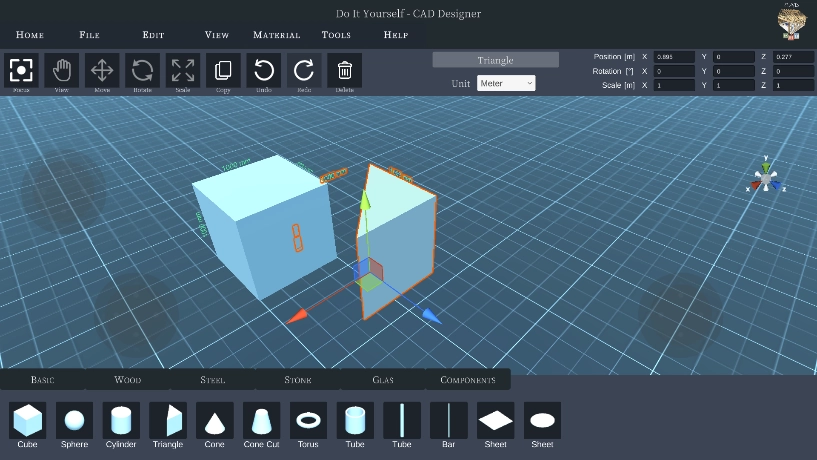Redo the last undone action
This screenshot has height=460, width=817.
pyautogui.click(x=304, y=70)
